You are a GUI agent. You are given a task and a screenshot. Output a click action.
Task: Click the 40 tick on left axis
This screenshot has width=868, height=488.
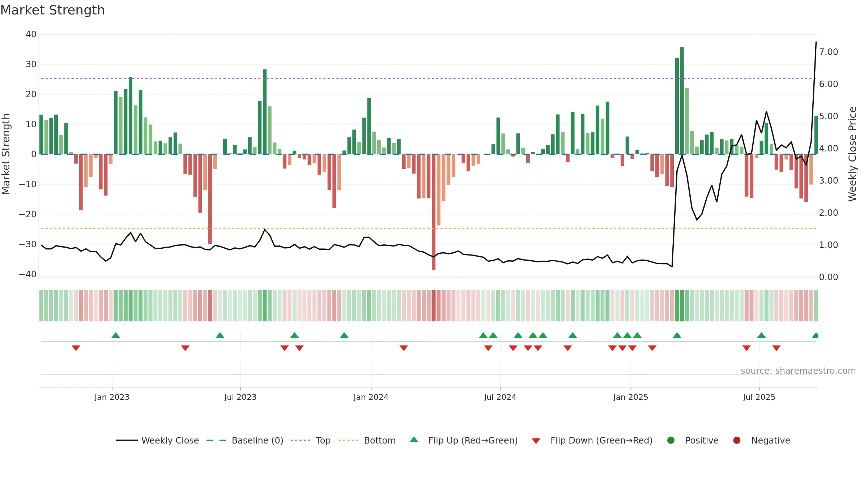click(31, 34)
